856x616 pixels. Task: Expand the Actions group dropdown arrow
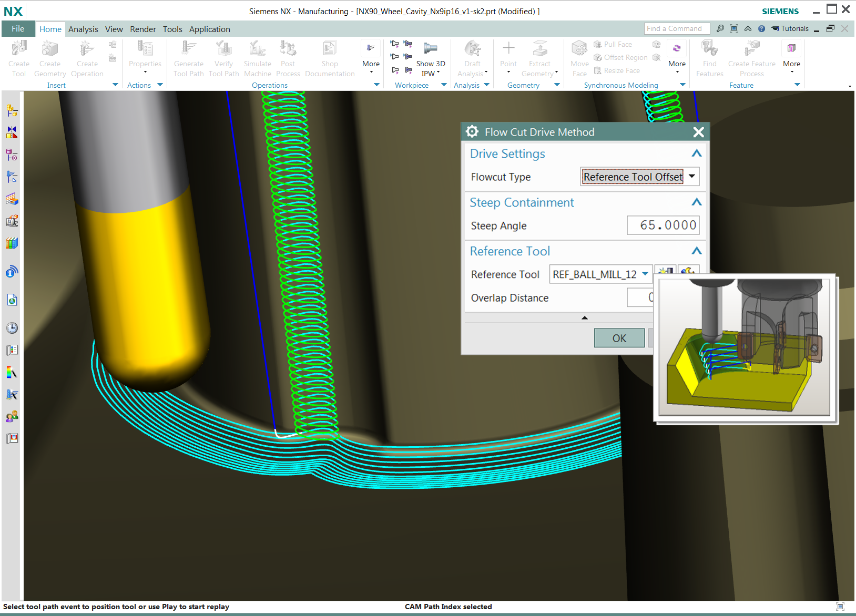(x=160, y=85)
